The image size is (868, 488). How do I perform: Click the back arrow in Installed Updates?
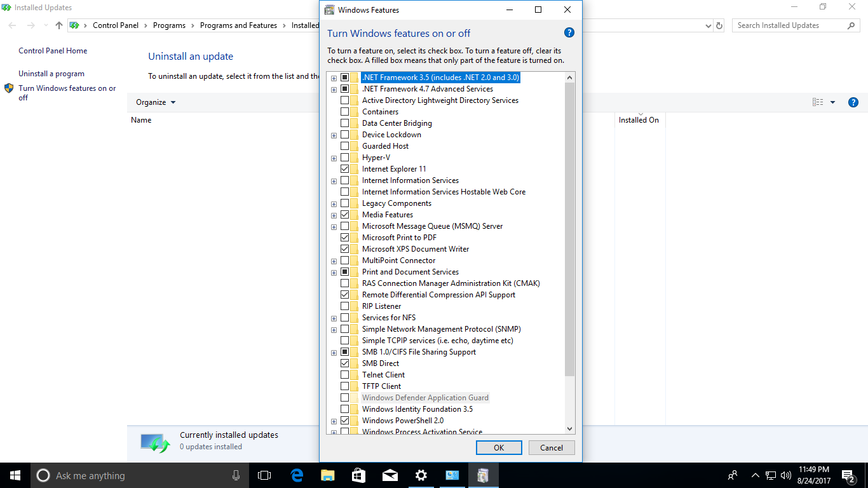(x=13, y=25)
